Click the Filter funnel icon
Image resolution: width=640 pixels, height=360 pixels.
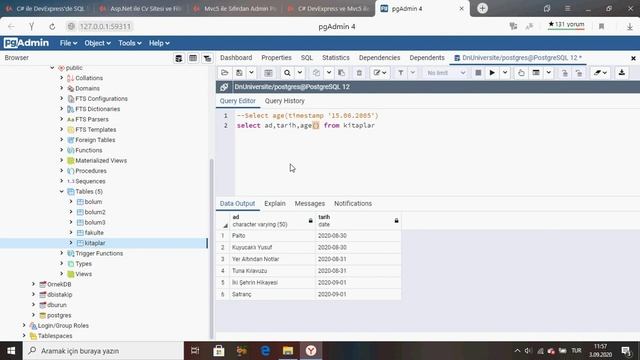(401, 73)
